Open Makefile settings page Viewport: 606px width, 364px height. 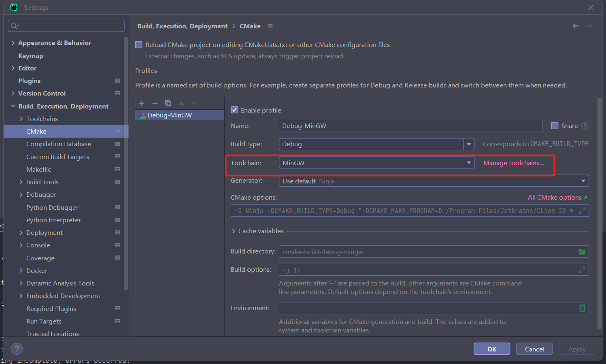coord(39,169)
